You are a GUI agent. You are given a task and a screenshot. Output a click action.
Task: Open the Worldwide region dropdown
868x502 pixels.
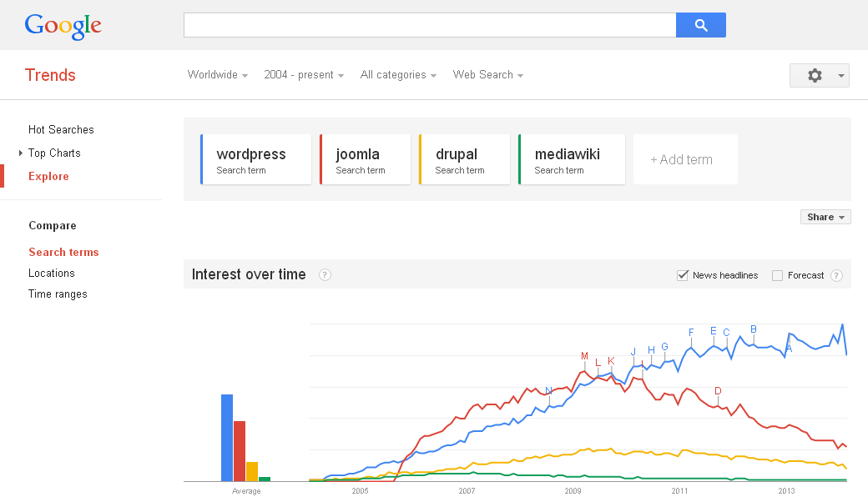pyautogui.click(x=218, y=75)
